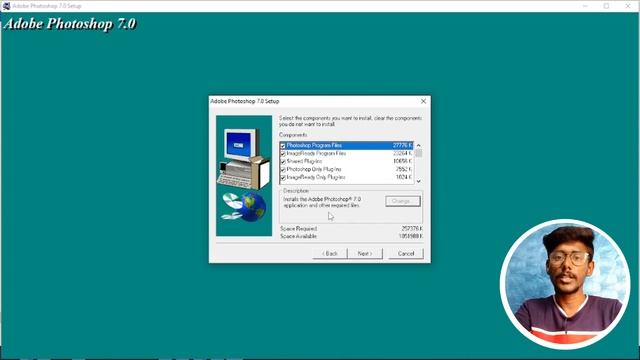Image resolution: width=640 pixels, height=360 pixels.
Task: Toggle the ImageReady Program Files checkbox
Action: coord(283,154)
